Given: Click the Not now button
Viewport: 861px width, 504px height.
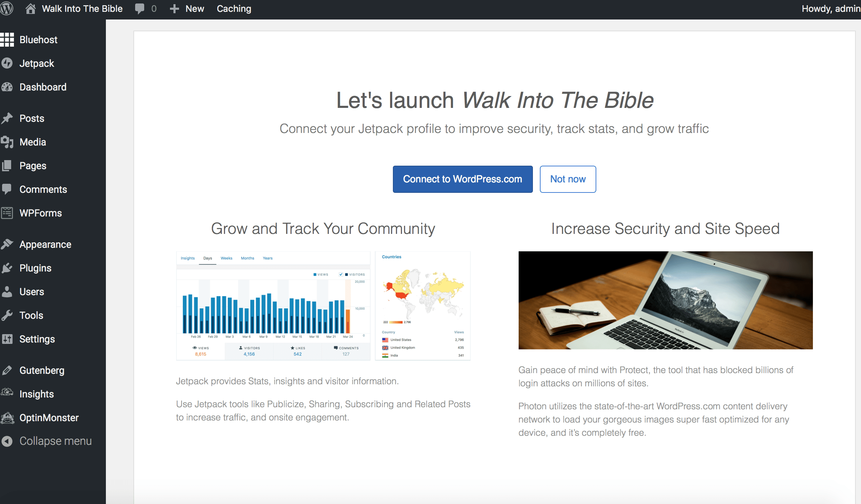Looking at the screenshot, I should click(568, 179).
